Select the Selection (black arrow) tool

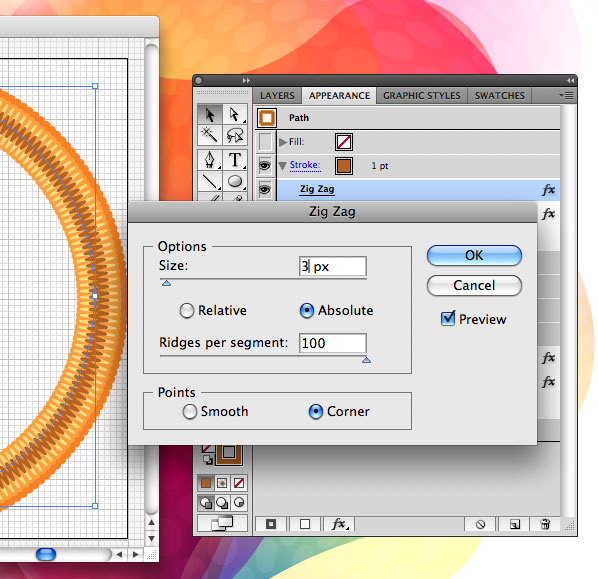[x=210, y=114]
